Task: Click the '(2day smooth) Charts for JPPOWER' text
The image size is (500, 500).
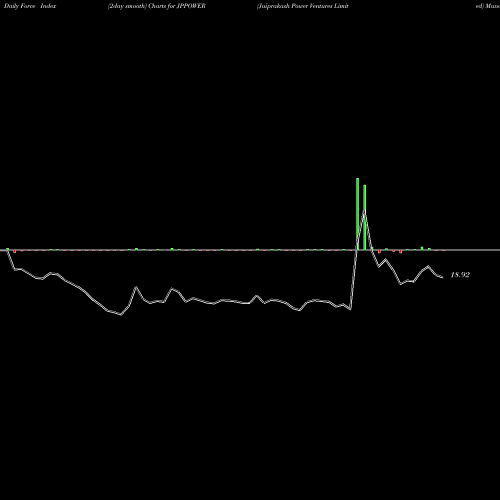Action: point(157,6)
